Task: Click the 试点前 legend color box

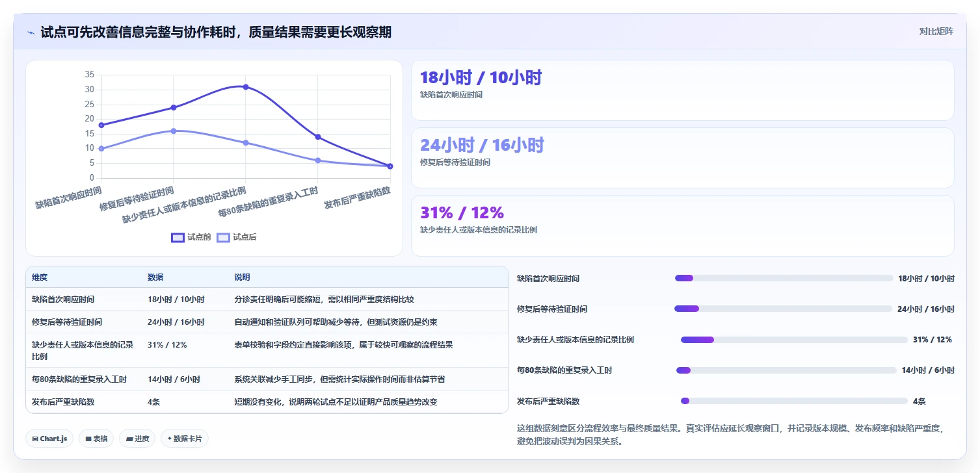Action: click(178, 237)
